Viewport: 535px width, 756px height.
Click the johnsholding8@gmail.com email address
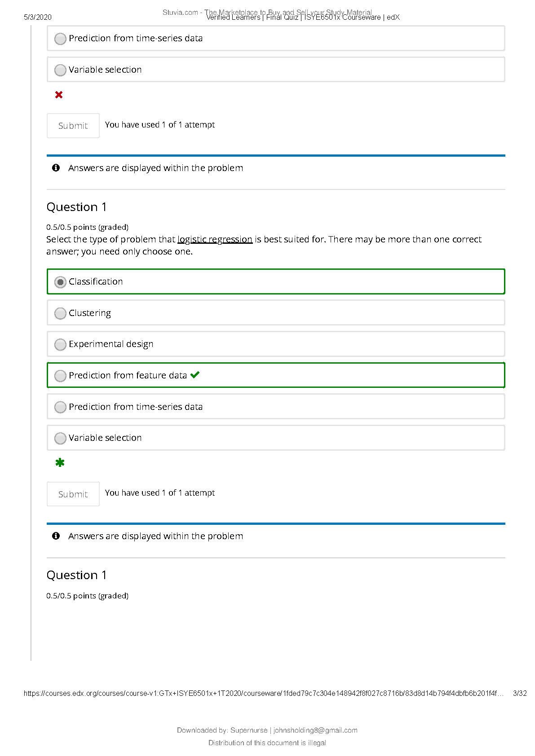[315, 730]
